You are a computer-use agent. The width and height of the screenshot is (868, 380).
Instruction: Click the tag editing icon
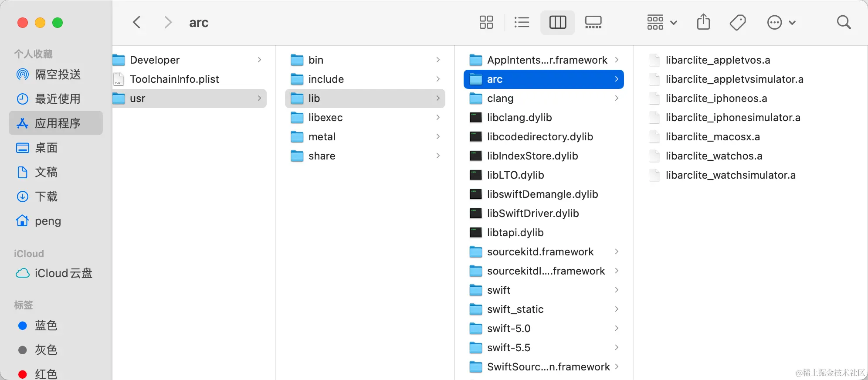point(738,22)
